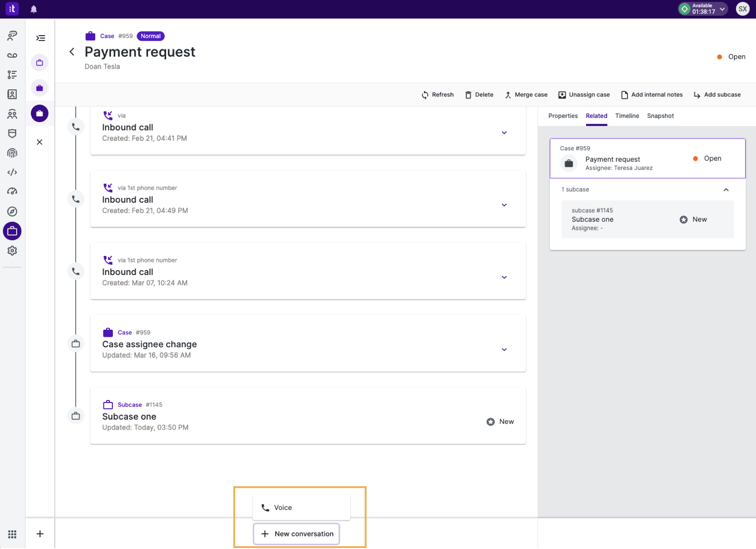This screenshot has width=756, height=549.
Task: Expand the inbound call created Feb 21, 04:49 PM
Action: 504,205
